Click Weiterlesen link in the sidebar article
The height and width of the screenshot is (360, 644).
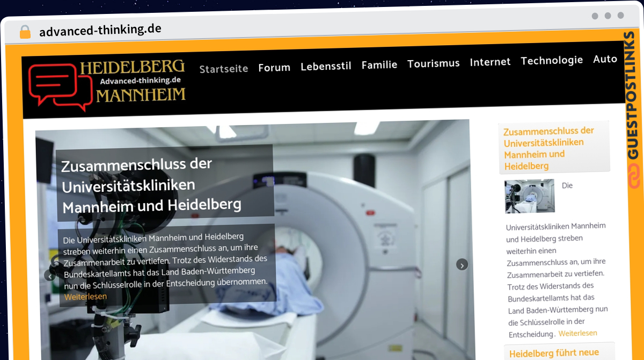578,333
